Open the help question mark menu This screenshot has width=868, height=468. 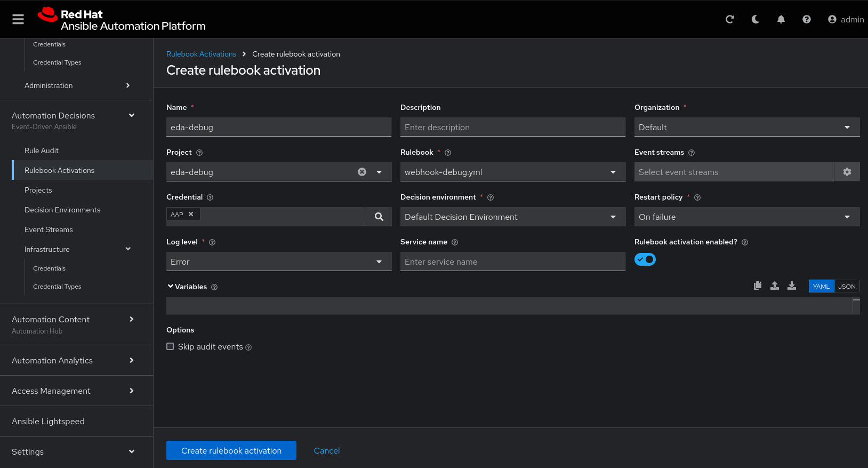(807, 19)
